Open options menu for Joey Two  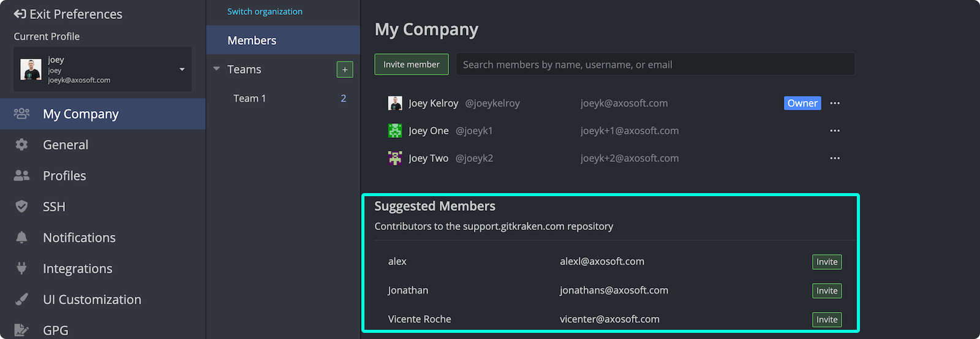(x=834, y=158)
